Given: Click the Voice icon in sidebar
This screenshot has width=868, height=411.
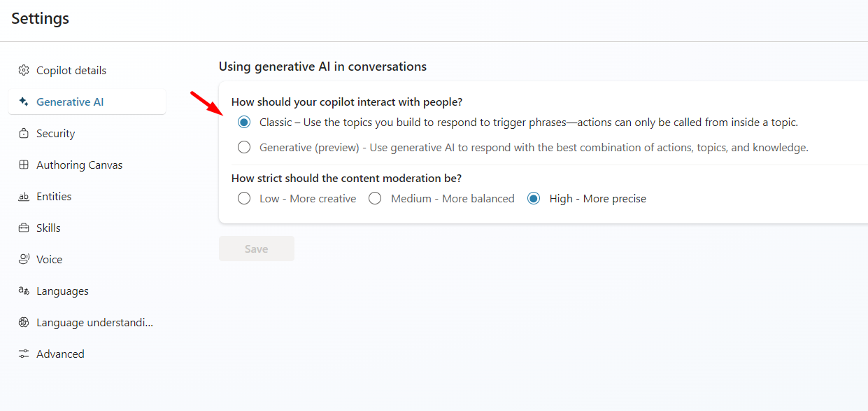Looking at the screenshot, I should point(24,260).
